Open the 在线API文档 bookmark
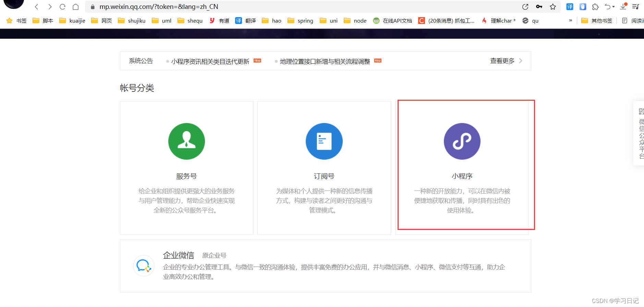 pos(392,21)
